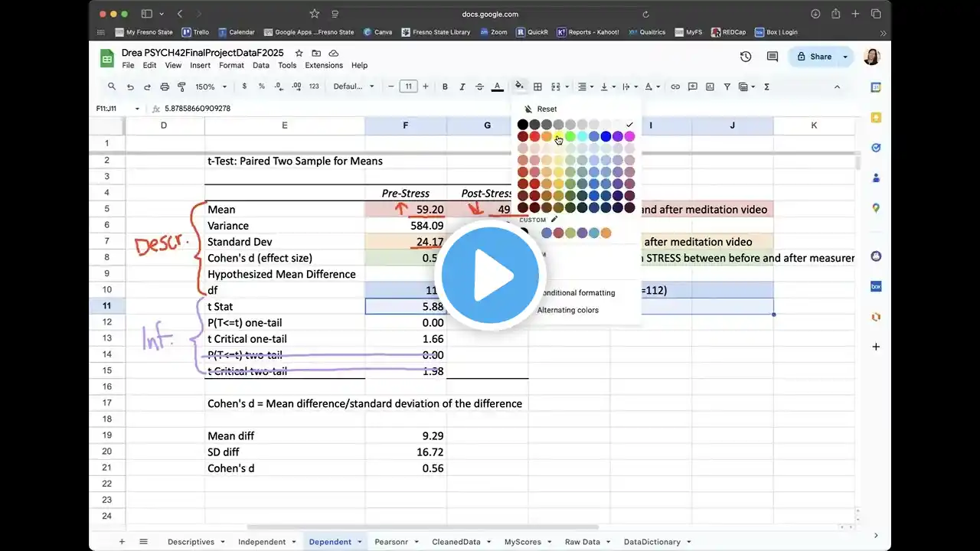The image size is (980, 551).
Task: Toggle italic text formatting
Action: [462, 86]
